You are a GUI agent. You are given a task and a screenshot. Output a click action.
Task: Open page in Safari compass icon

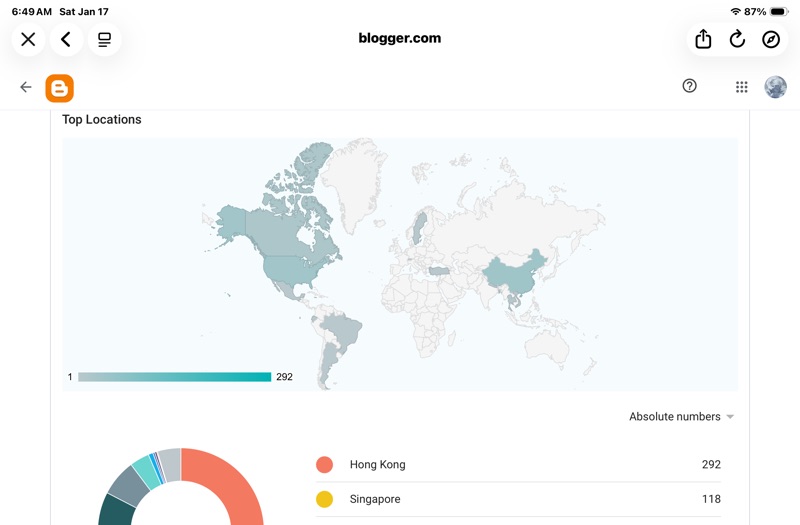pos(771,39)
